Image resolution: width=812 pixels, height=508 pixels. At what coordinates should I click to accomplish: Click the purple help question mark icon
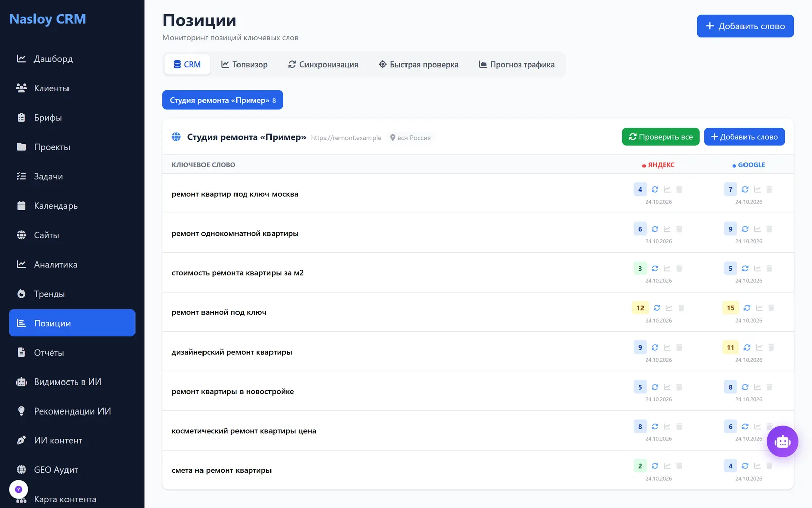(x=18, y=490)
